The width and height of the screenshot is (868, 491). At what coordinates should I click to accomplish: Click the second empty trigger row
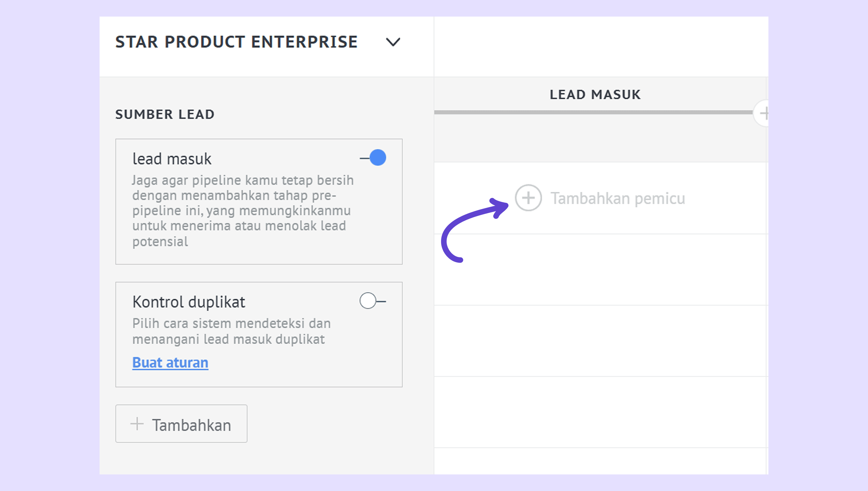[x=600, y=270]
